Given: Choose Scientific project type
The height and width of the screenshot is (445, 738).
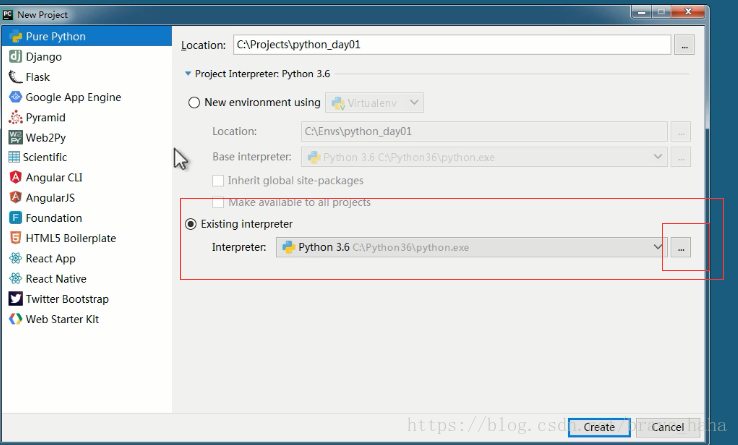Looking at the screenshot, I should tap(87, 157).
